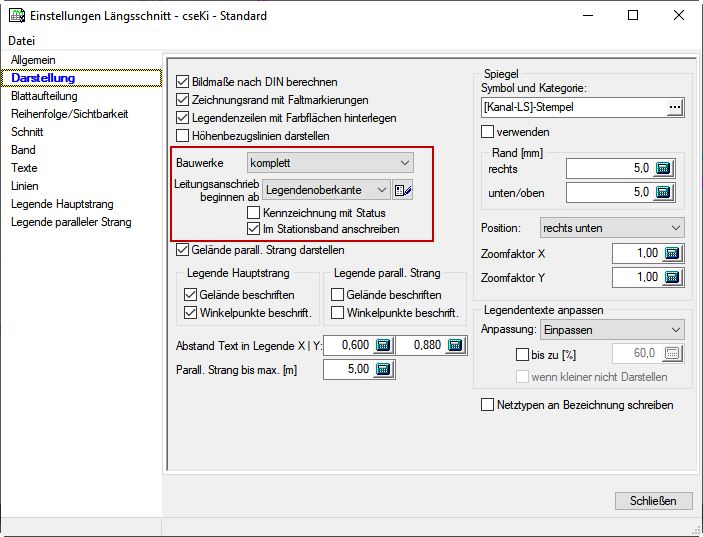703x537 pixels.
Task: Open calculator for Parall. Strang bis max.
Action: (383, 370)
